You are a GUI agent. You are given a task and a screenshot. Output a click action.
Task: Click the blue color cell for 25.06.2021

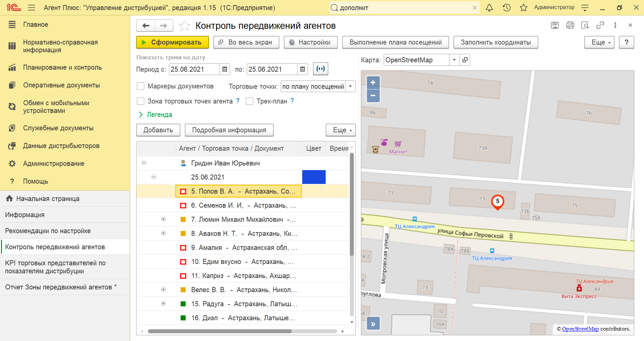tap(314, 177)
